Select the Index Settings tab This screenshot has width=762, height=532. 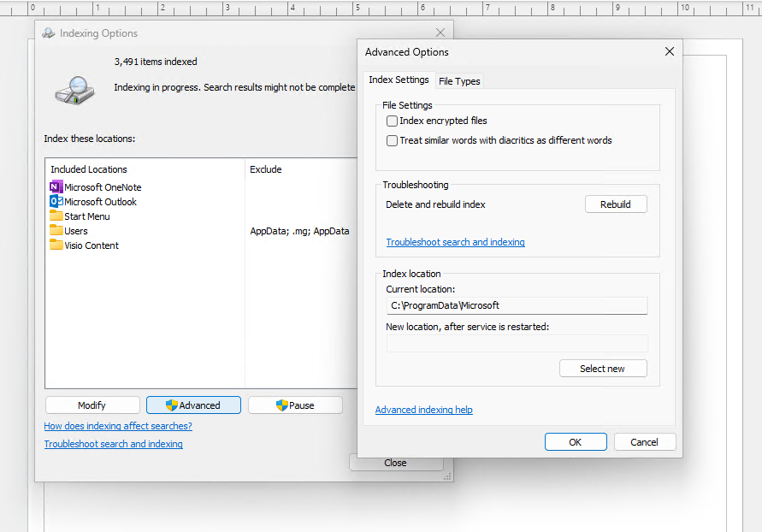coord(399,80)
